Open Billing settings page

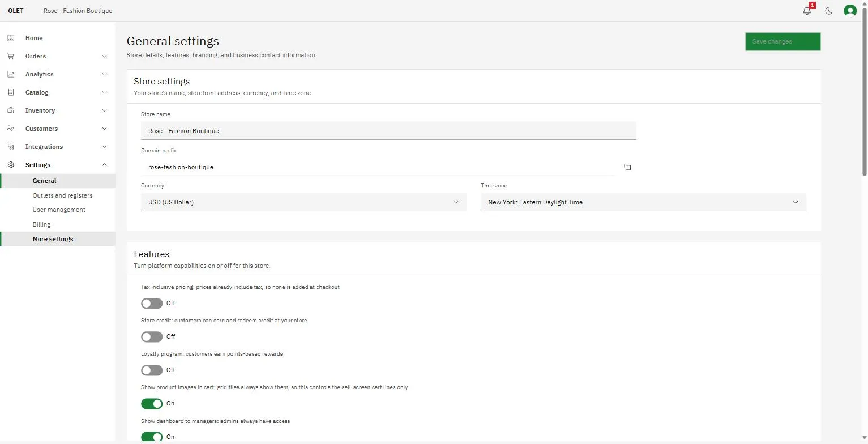coord(58,224)
